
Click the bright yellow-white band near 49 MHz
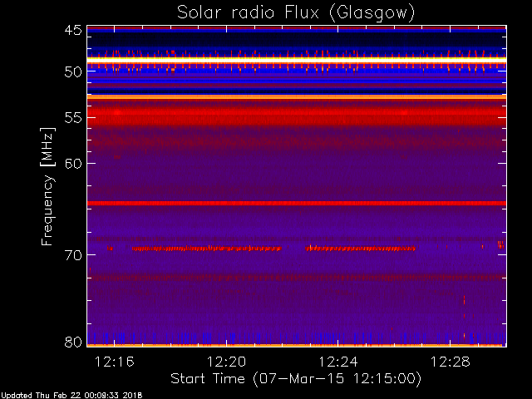click(297, 60)
